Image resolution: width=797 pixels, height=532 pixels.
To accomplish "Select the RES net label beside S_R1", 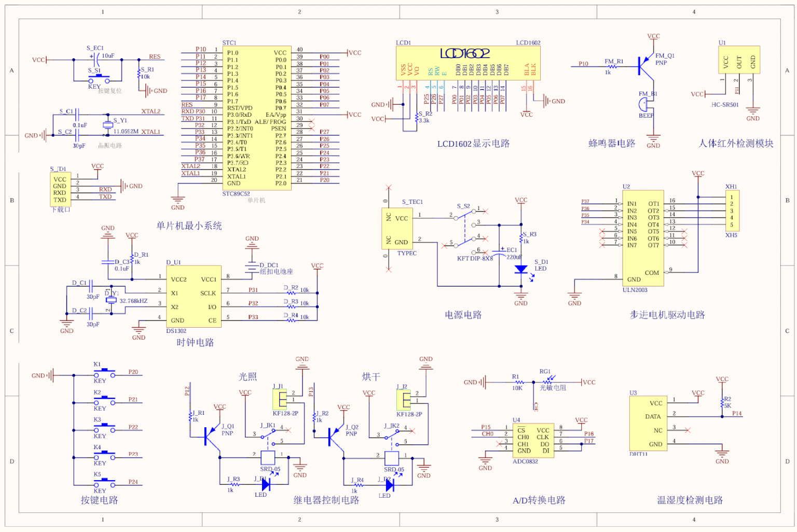I will point(155,57).
